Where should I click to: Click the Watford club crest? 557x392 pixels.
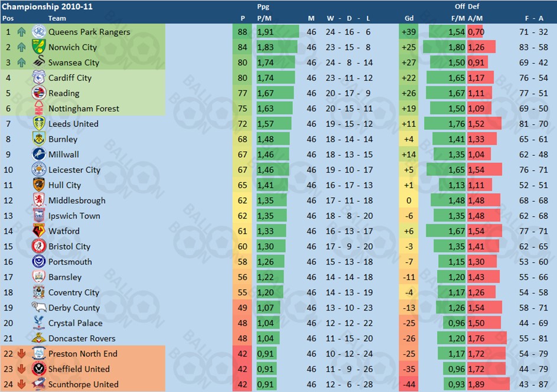[x=39, y=231]
